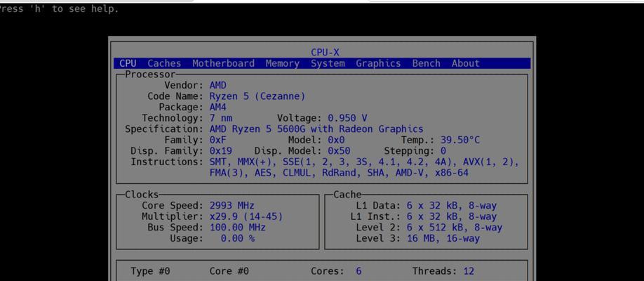The width and height of the screenshot is (644, 281).
Task: Click the Cores count 6
Action: (358, 272)
